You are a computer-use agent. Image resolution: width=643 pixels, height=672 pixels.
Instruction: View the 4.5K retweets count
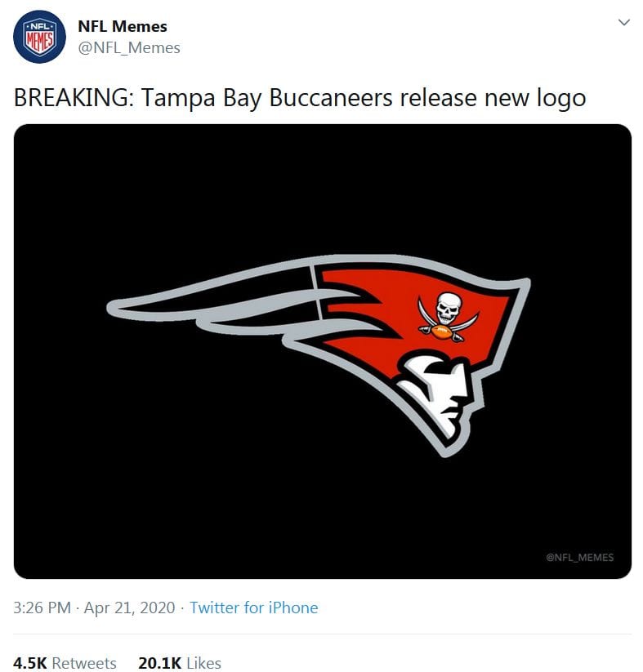click(x=30, y=663)
